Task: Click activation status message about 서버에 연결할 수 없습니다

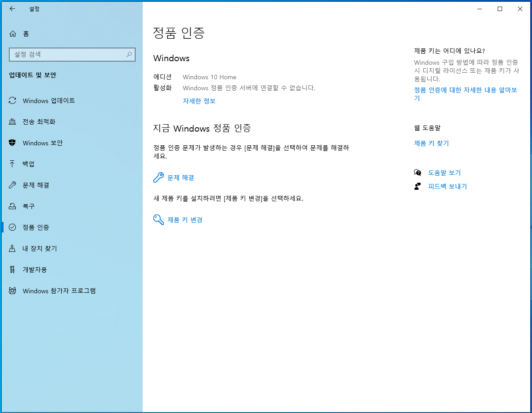Action: (249, 88)
